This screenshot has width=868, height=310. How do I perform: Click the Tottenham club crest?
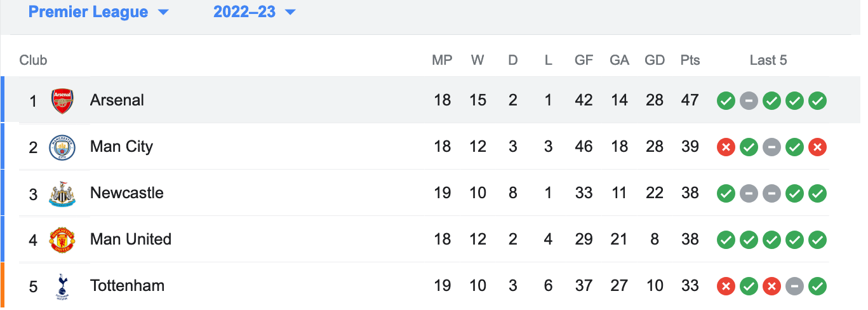click(62, 286)
